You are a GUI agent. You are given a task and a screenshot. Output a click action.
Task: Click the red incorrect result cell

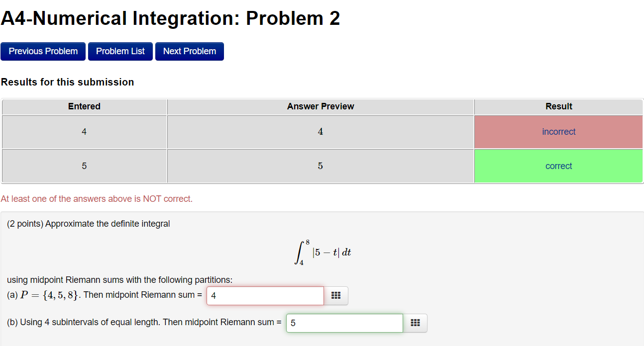click(558, 131)
